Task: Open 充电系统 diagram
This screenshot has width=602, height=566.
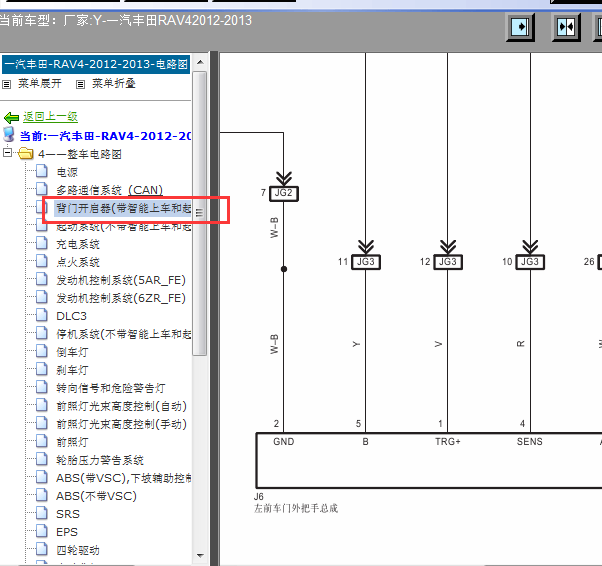Action: pyautogui.click(x=78, y=244)
